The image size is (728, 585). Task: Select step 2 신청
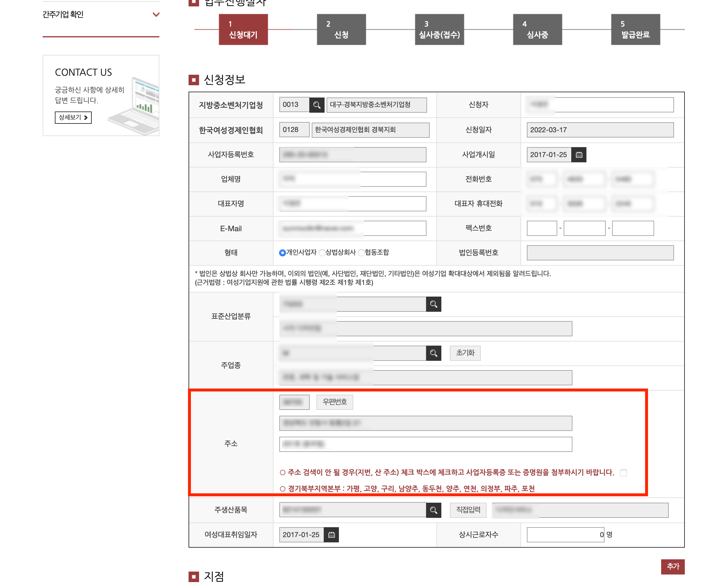pos(341,29)
